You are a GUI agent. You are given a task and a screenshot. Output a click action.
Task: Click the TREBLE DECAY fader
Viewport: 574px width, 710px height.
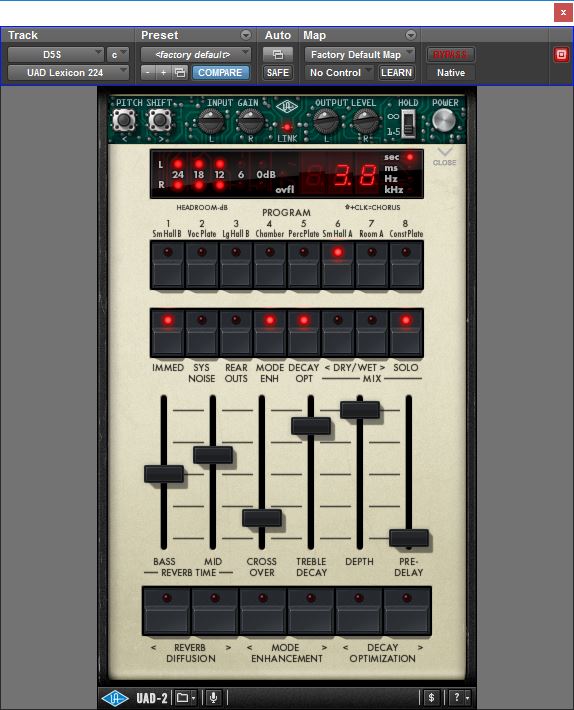coord(311,426)
